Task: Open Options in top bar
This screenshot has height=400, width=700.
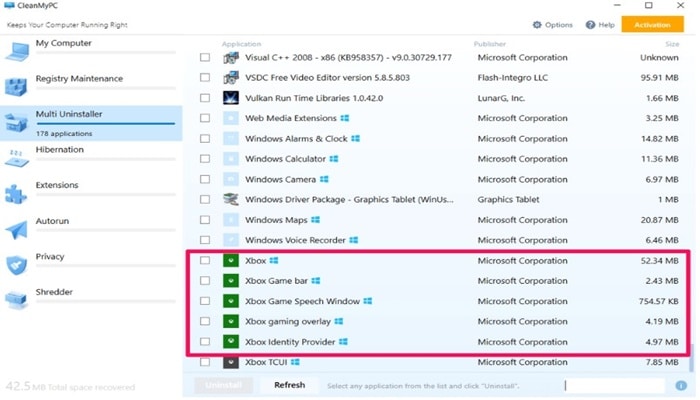Action: (553, 25)
